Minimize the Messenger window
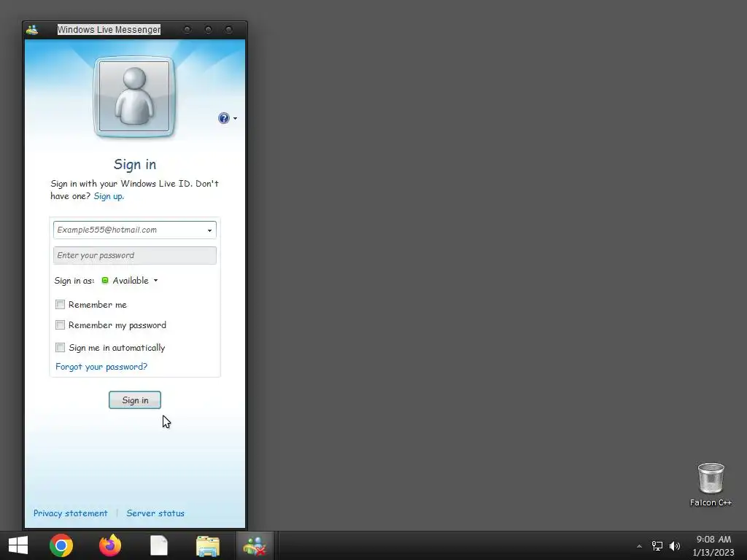The height and width of the screenshot is (560, 747). tap(187, 29)
